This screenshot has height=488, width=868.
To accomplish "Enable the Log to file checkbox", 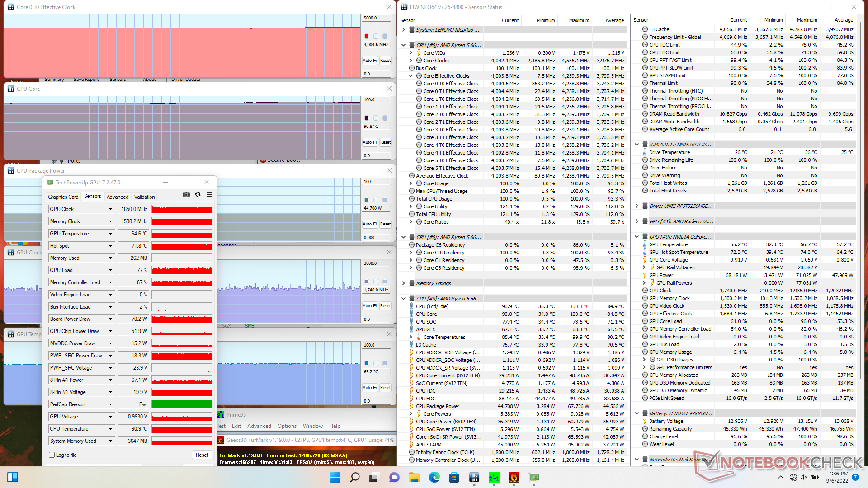I will click(52, 455).
